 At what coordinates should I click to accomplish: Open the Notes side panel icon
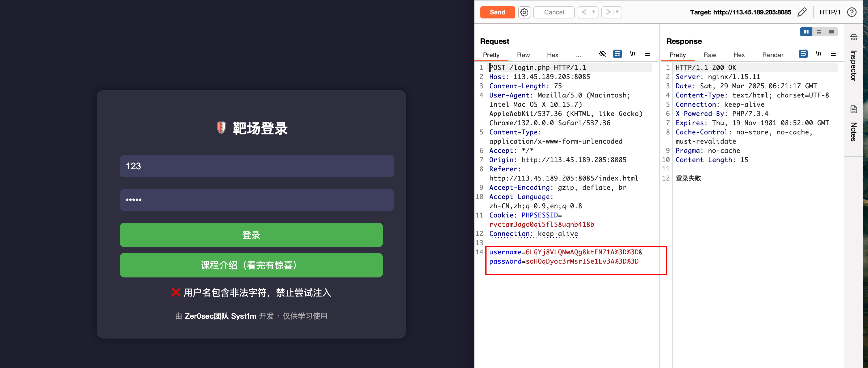[854, 109]
